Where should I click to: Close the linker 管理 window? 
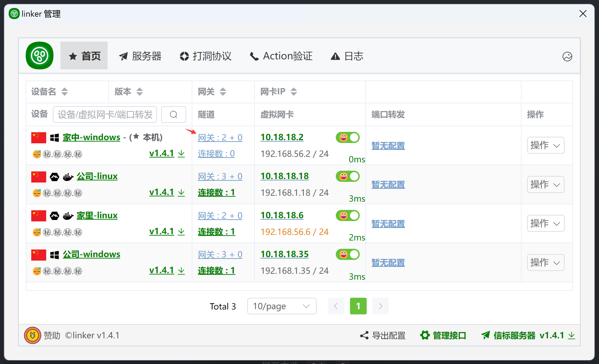[583, 14]
